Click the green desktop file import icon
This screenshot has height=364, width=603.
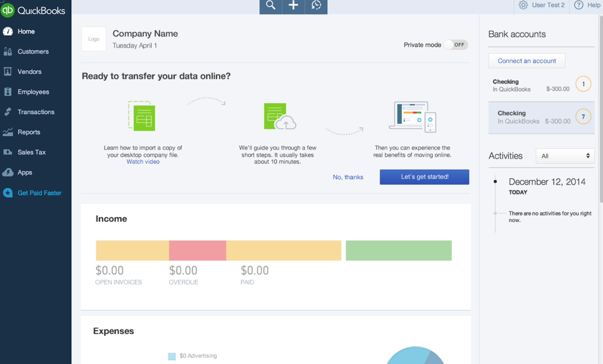coord(142,116)
